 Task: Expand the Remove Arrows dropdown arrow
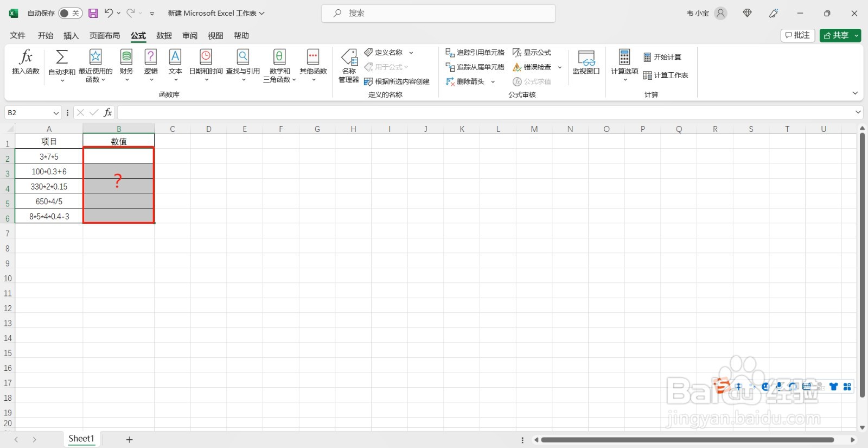tap(493, 81)
